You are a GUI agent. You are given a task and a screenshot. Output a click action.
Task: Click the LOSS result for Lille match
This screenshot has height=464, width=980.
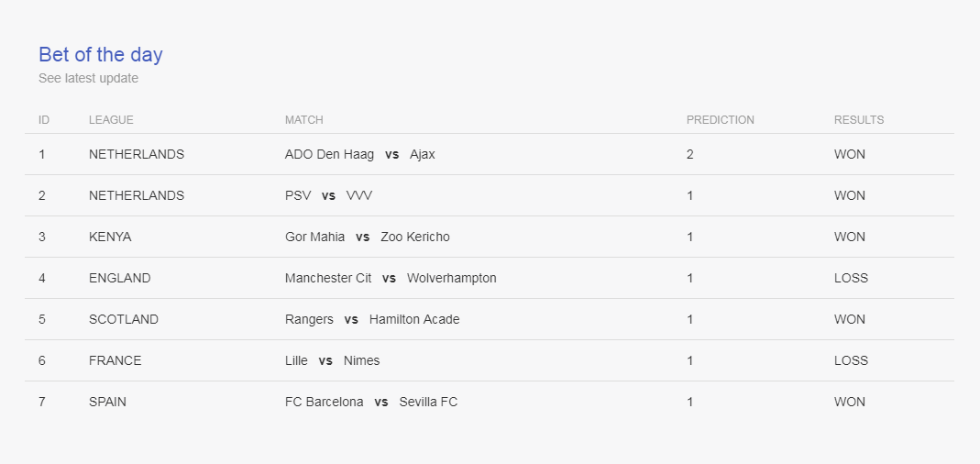pyautogui.click(x=851, y=360)
